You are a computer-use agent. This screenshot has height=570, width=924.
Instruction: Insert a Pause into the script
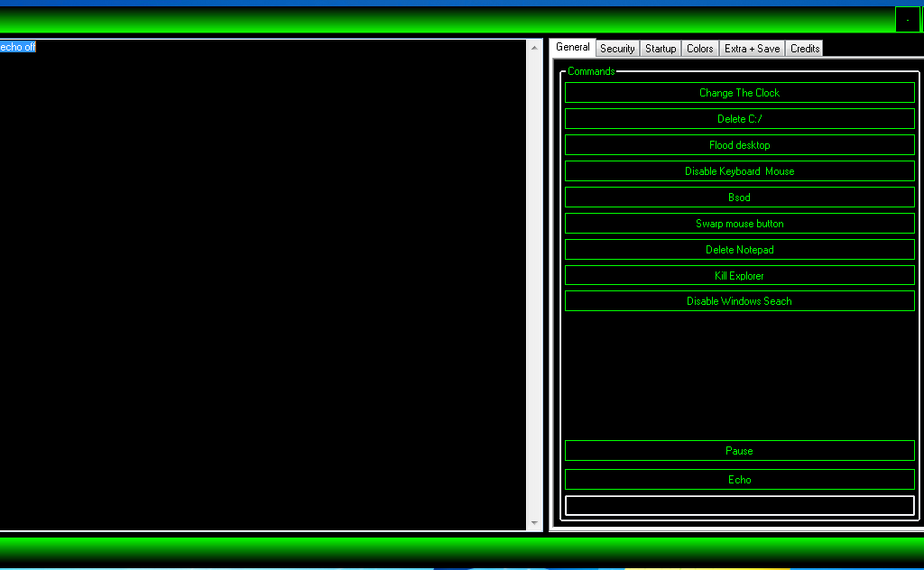coord(739,450)
